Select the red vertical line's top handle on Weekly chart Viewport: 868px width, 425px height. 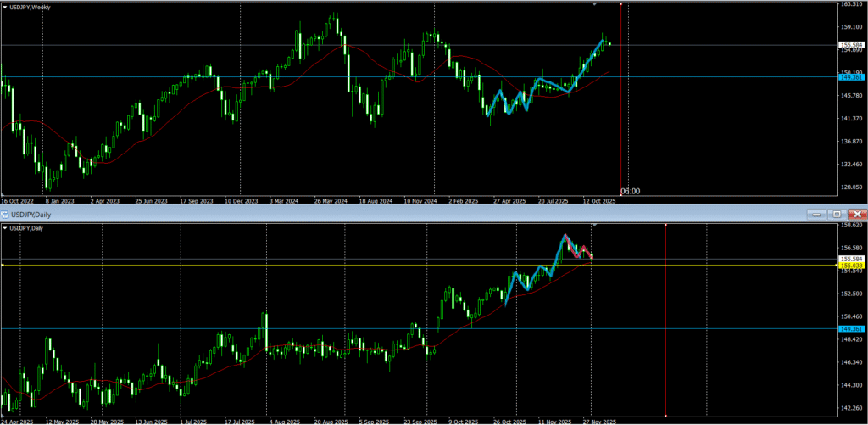coord(621,4)
